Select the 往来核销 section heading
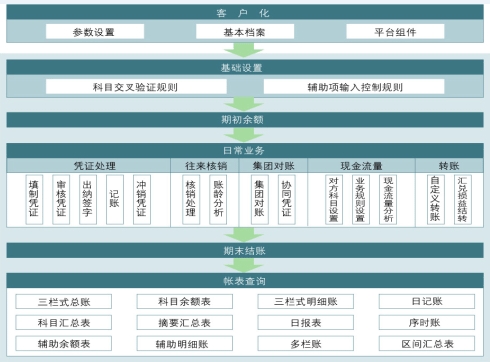Screen dimensions: 490x362 pos(205,165)
